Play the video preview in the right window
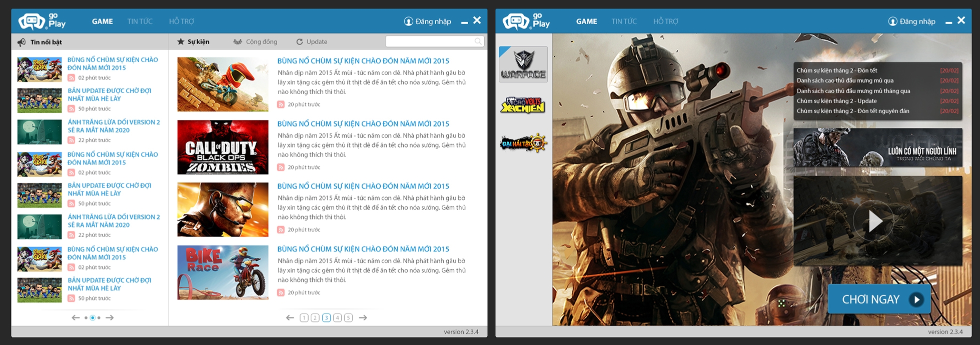This screenshot has width=980, height=345. click(x=874, y=221)
